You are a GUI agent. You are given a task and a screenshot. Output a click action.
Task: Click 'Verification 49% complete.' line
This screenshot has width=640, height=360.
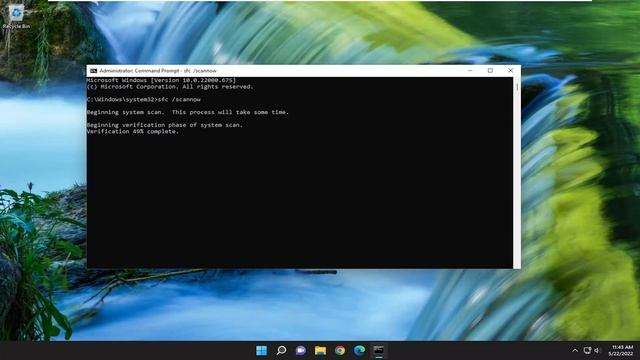coord(133,131)
